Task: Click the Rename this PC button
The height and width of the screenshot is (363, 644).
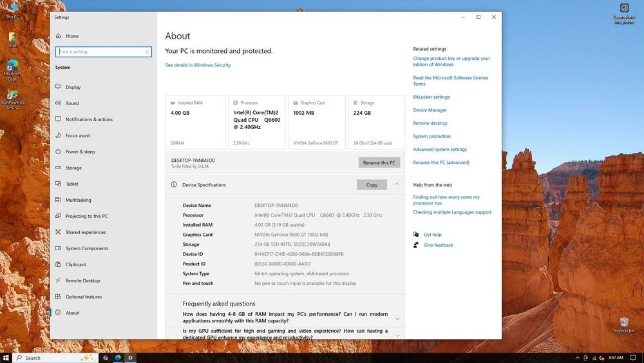Action: [x=379, y=162]
